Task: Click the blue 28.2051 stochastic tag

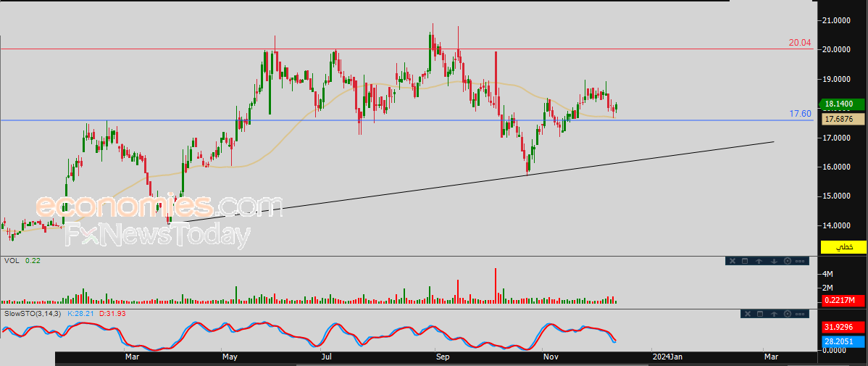Action: click(x=843, y=341)
